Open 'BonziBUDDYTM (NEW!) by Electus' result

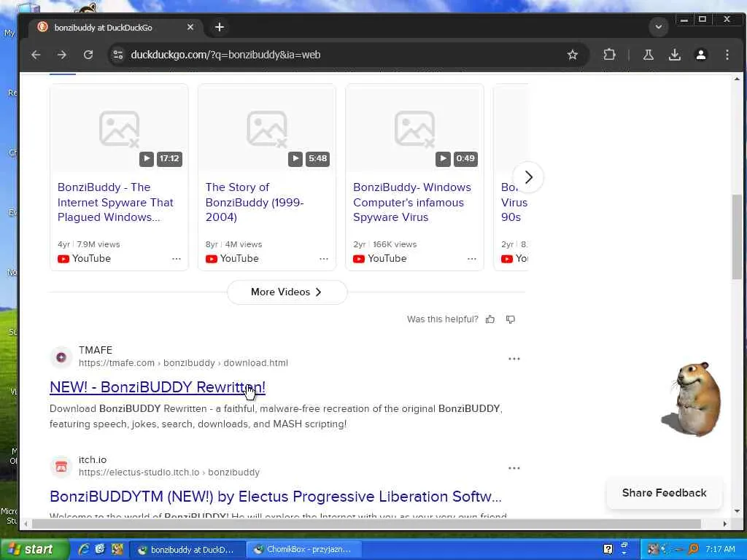tap(275, 497)
